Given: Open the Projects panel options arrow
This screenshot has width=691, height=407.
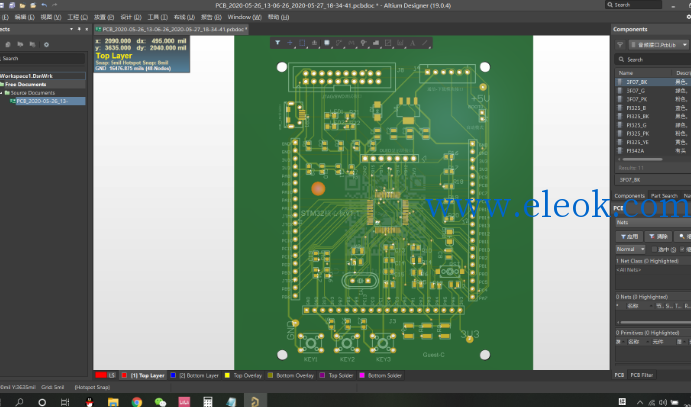Looking at the screenshot, I should [x=71, y=29].
